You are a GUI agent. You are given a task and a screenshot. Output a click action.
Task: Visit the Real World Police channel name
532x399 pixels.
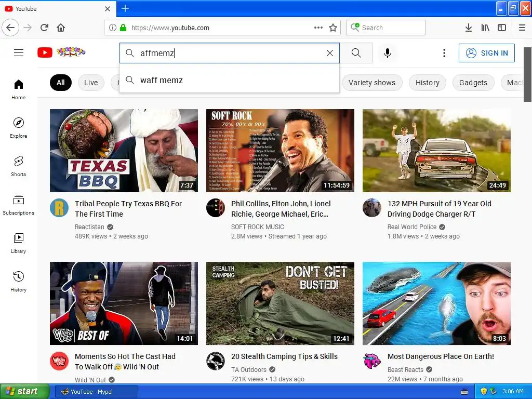click(412, 227)
